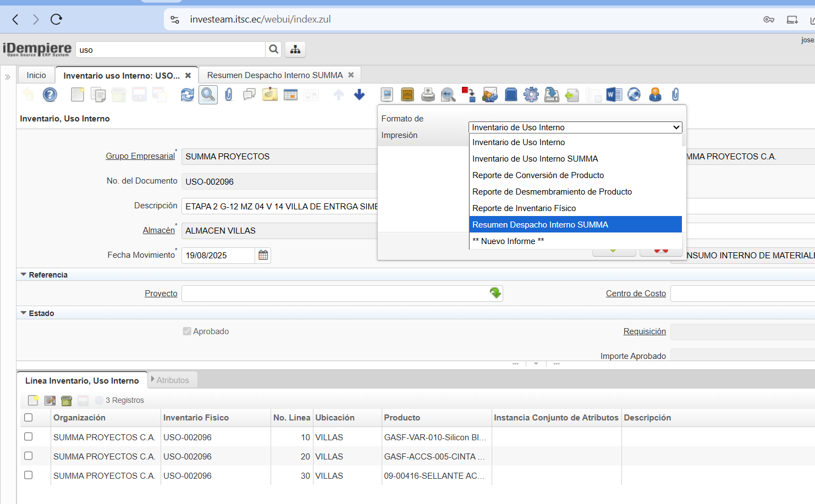Click the blue Help question mark icon
Image resolution: width=815 pixels, height=504 pixels.
[50, 95]
